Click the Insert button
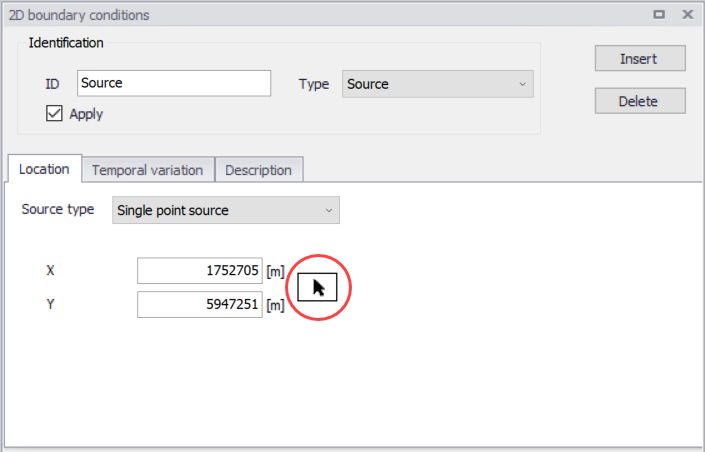 pos(640,58)
